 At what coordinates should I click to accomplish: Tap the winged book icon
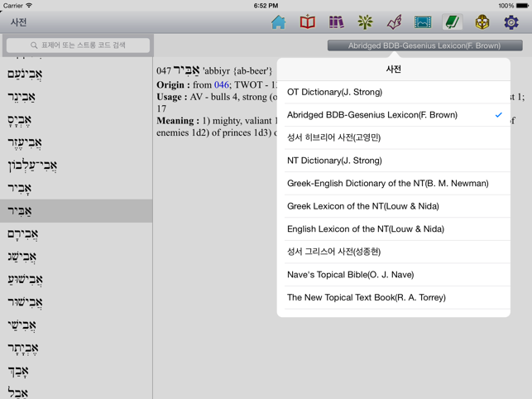(394, 22)
